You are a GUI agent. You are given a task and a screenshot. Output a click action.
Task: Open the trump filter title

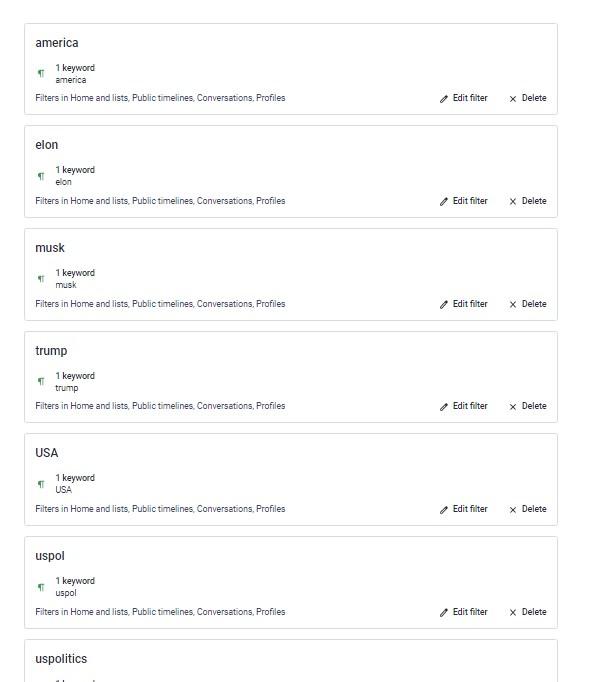coord(51,351)
